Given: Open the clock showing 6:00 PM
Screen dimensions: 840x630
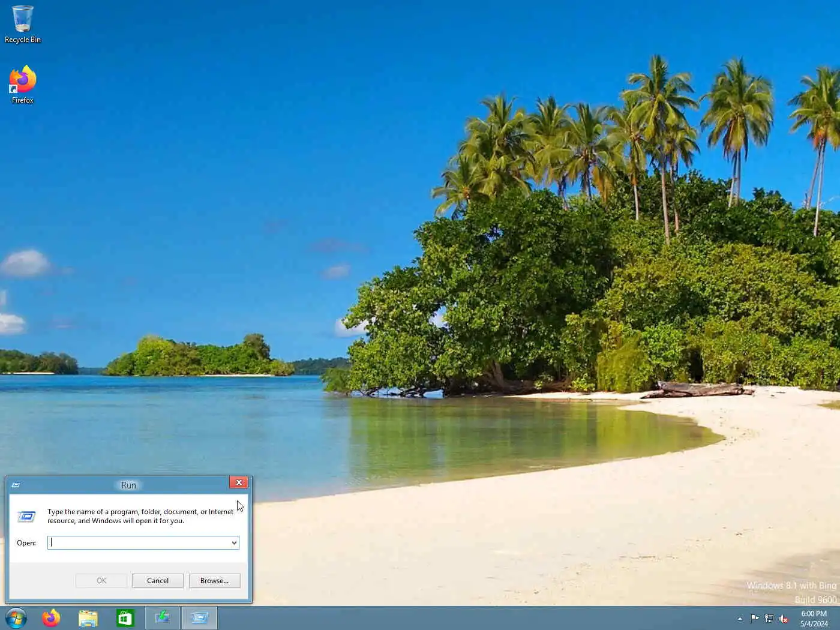Looking at the screenshot, I should point(814,619).
